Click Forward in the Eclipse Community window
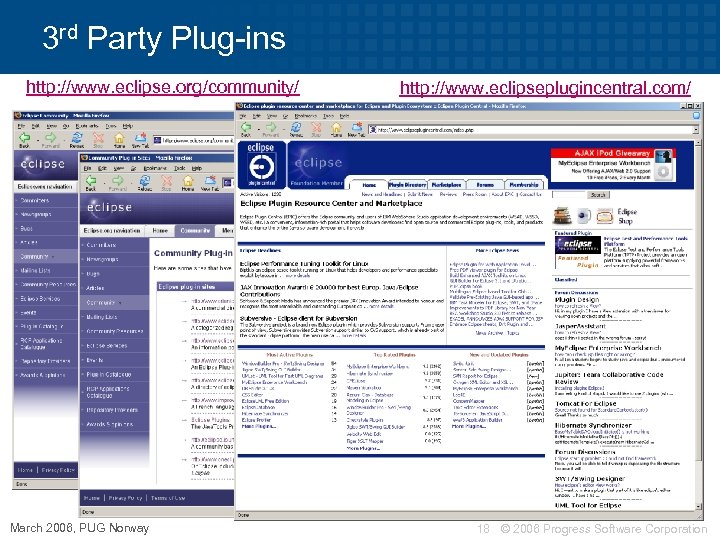This screenshot has width=720, height=540. (x=51, y=139)
